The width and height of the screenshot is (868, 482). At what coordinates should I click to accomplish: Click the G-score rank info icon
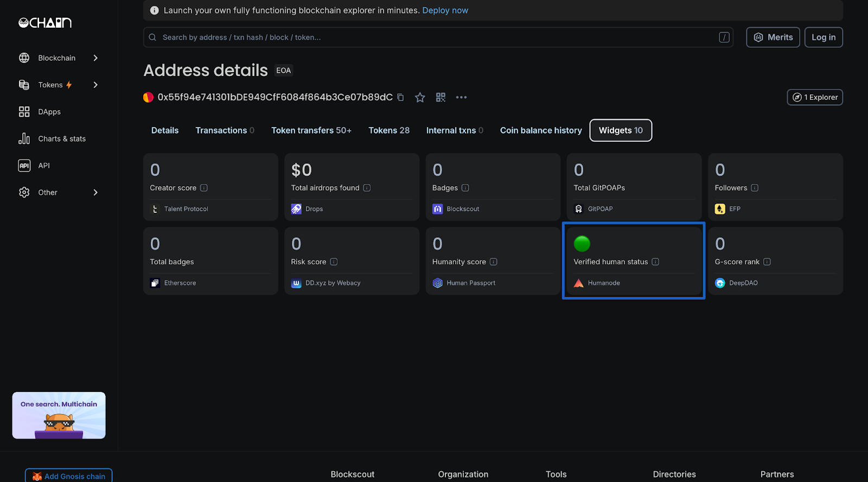click(767, 262)
